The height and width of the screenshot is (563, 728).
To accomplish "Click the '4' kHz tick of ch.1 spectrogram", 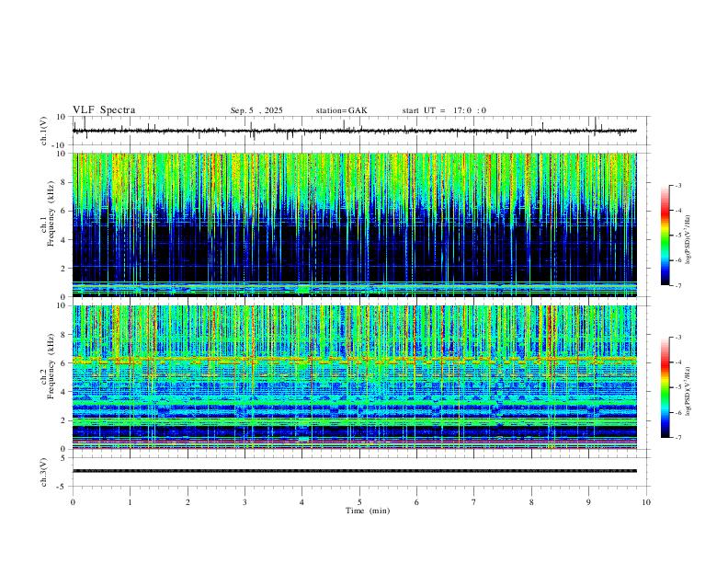I will pos(63,240).
